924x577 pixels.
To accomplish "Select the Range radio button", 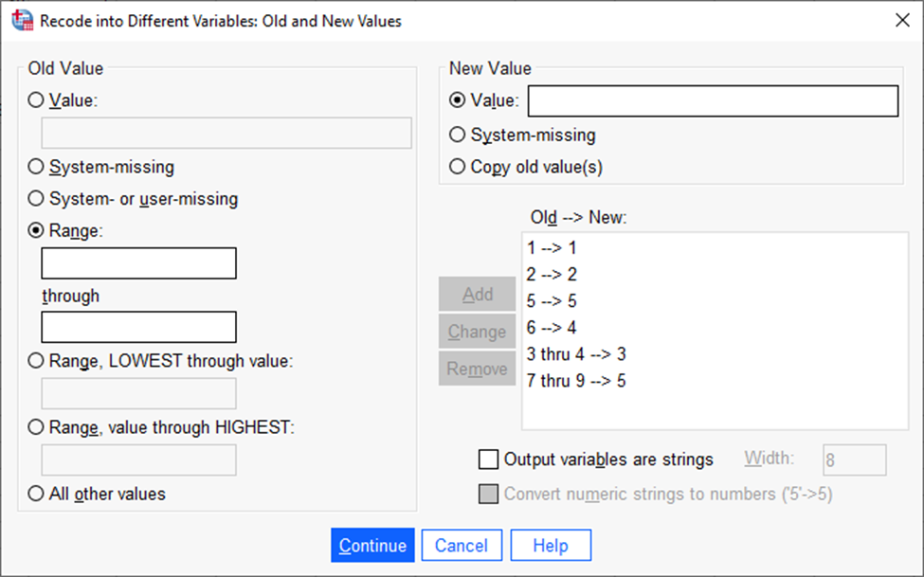I will [36, 230].
